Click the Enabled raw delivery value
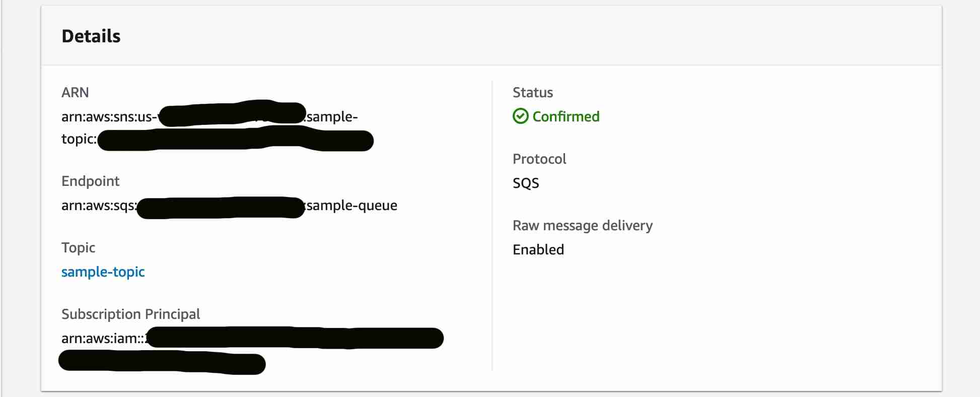Screen dimensions: 980x397 coord(538,249)
